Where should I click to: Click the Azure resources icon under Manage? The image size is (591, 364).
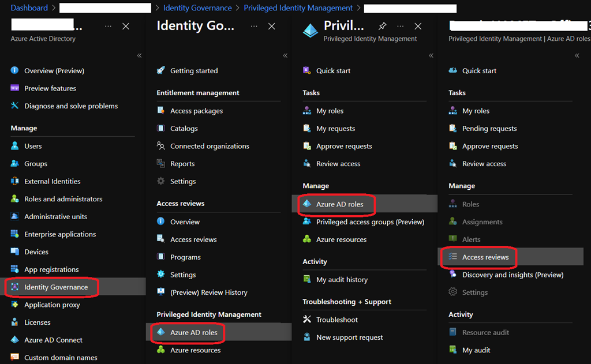pos(307,239)
